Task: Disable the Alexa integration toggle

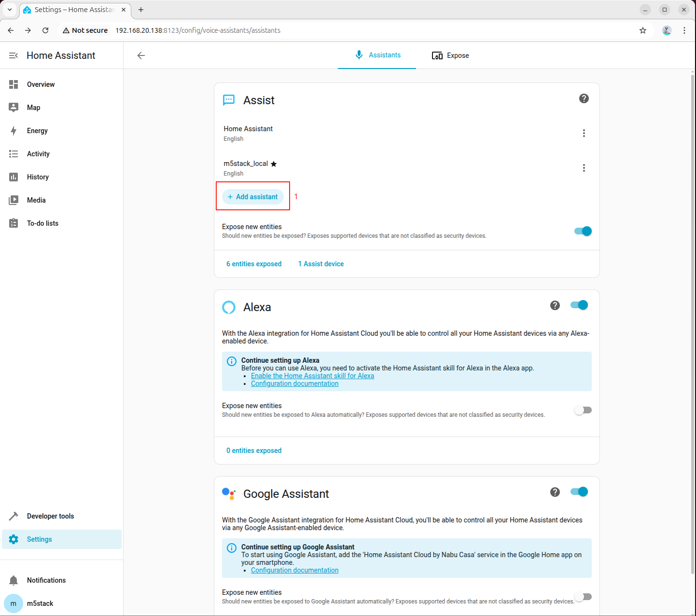Action: (579, 305)
